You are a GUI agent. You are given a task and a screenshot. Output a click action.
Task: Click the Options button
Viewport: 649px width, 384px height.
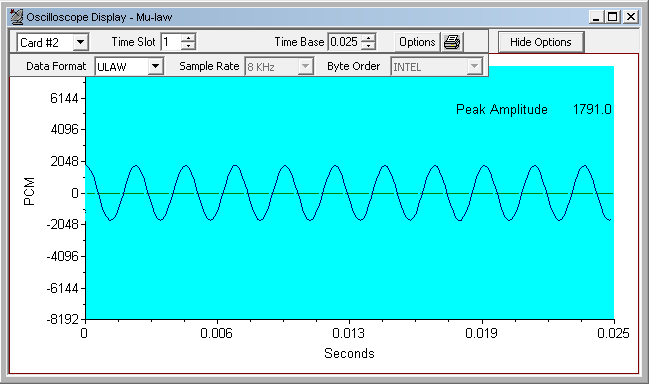coord(417,42)
